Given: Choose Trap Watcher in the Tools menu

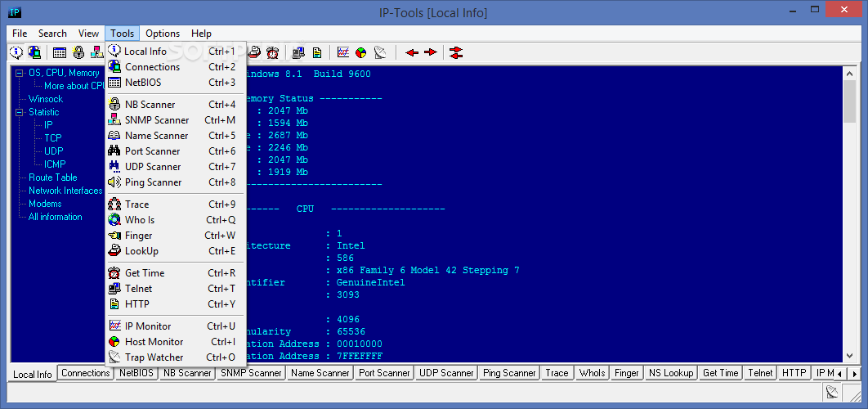Looking at the screenshot, I should click(176, 357).
